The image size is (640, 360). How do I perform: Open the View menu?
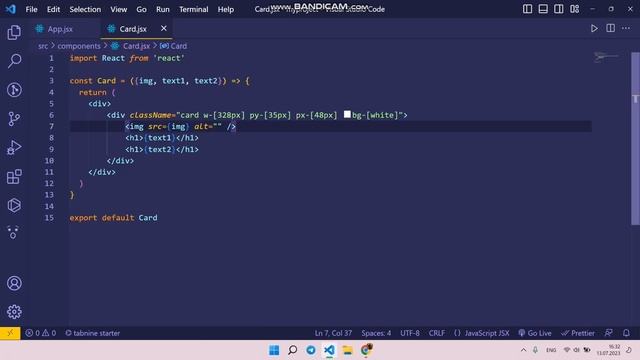[118, 9]
